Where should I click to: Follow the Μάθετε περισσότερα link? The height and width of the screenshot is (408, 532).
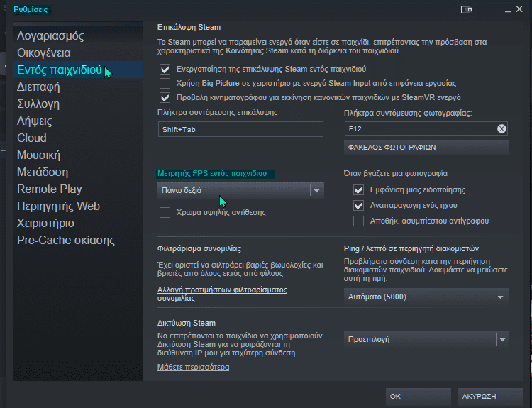pyautogui.click(x=193, y=368)
